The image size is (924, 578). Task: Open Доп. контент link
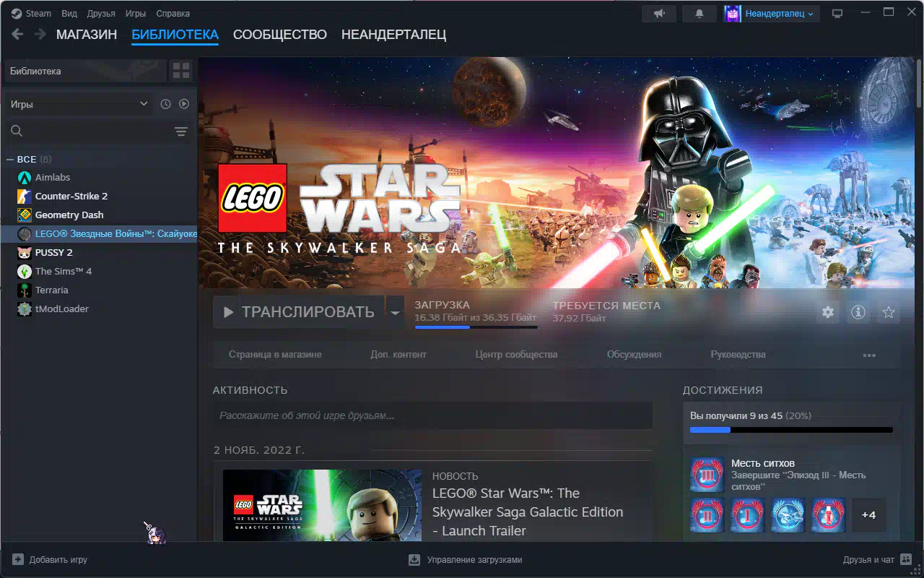click(x=398, y=355)
